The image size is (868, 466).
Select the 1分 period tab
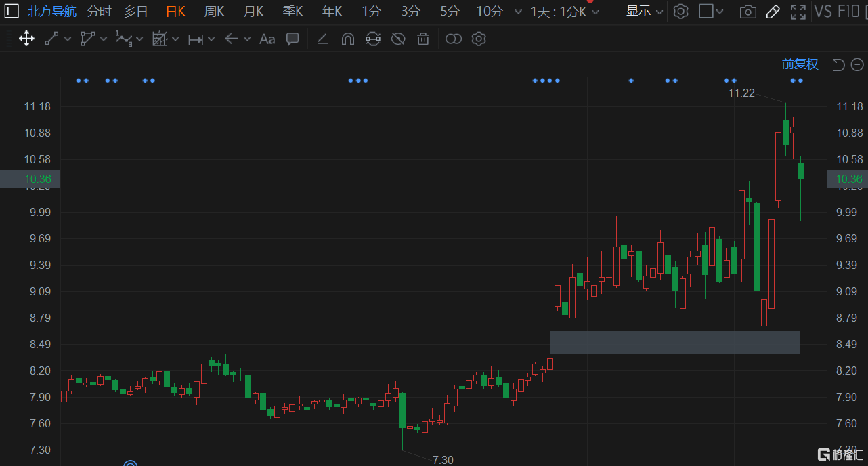[x=371, y=11]
